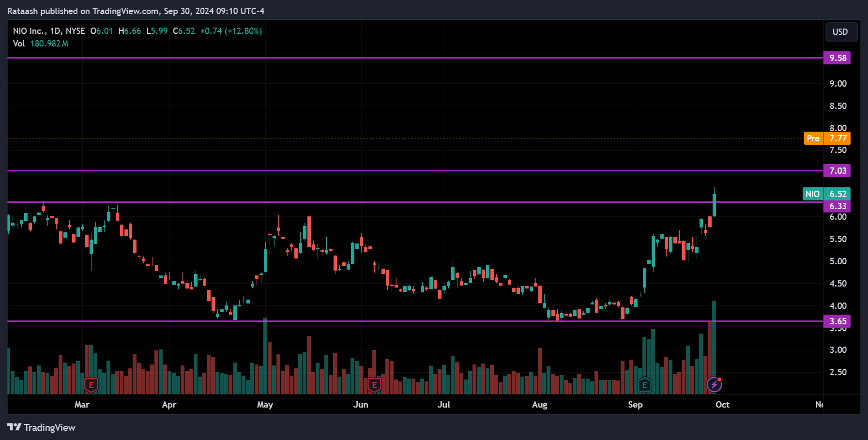The image size is (868, 440).
Task: Open the lightning bolt event marker near Oct
Action: pos(715,385)
